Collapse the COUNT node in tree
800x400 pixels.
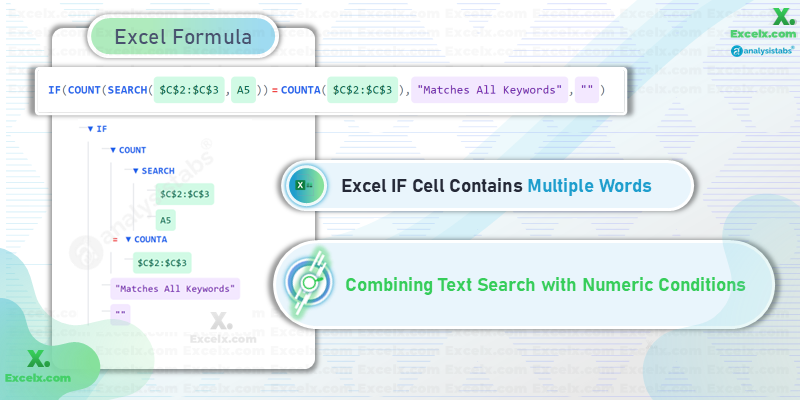(x=113, y=150)
